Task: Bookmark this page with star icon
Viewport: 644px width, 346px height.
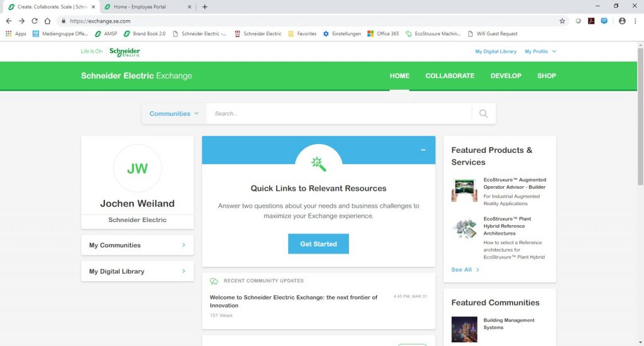Action: [x=562, y=21]
